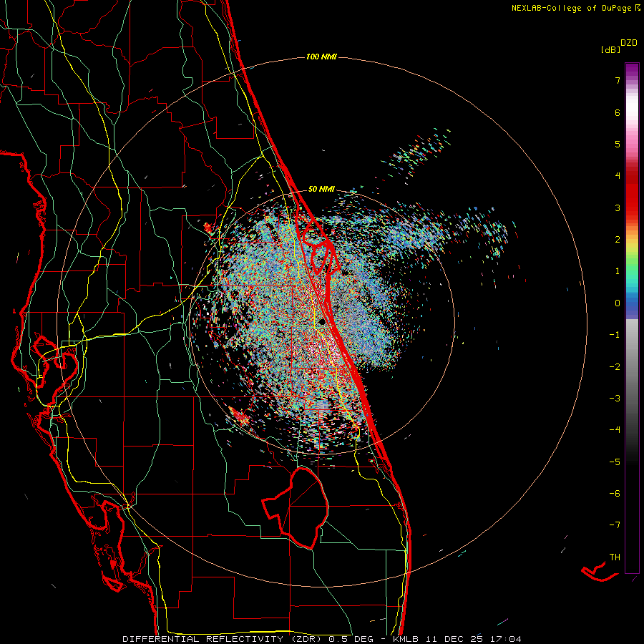Click the -3 tick label on scale

click(615, 399)
